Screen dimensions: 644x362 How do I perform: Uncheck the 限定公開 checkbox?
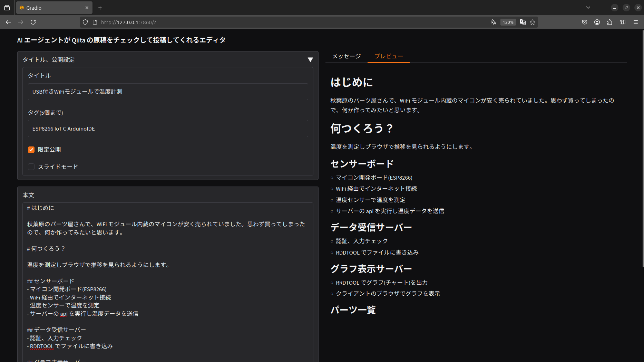point(31,150)
